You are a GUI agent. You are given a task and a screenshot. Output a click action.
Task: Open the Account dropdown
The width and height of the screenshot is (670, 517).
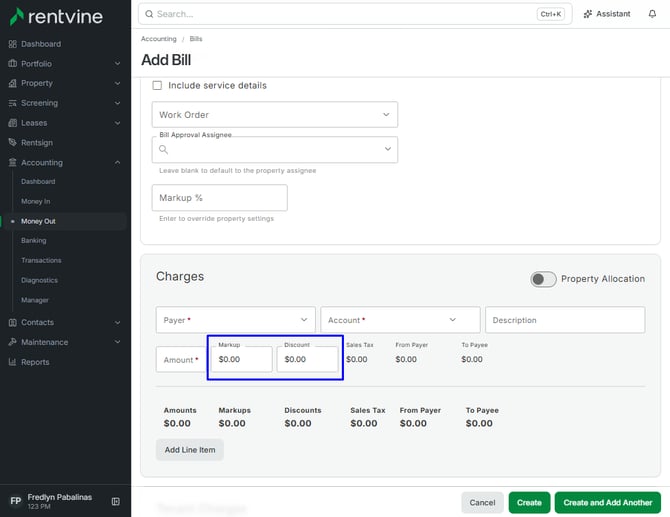click(x=400, y=320)
